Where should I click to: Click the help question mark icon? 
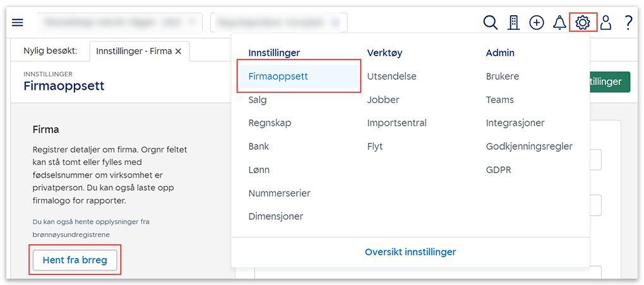tap(628, 23)
